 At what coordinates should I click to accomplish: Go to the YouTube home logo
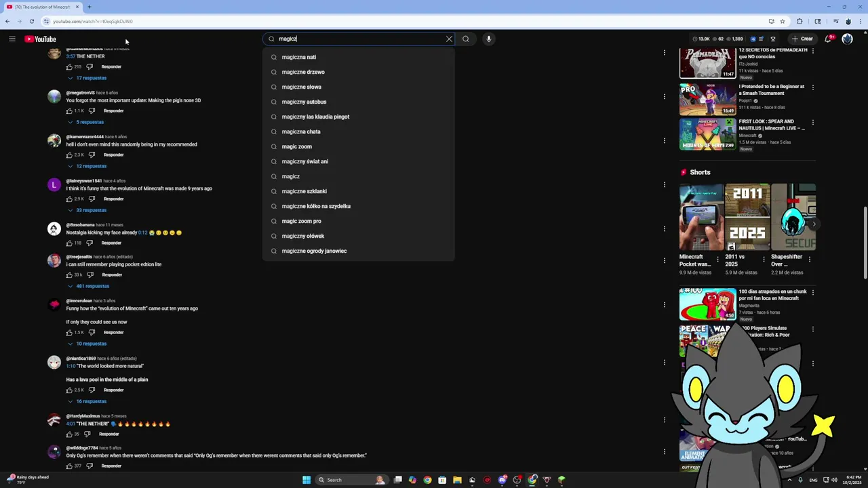tap(40, 39)
